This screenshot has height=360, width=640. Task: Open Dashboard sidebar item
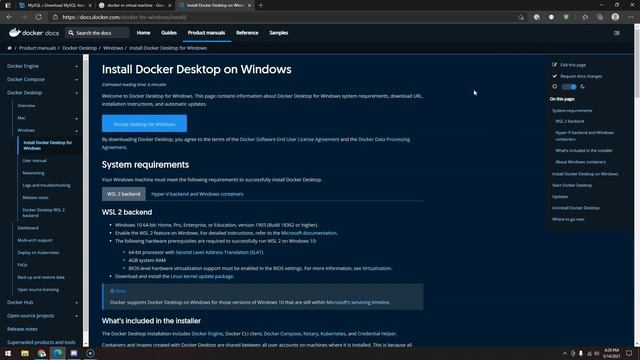(x=28, y=228)
